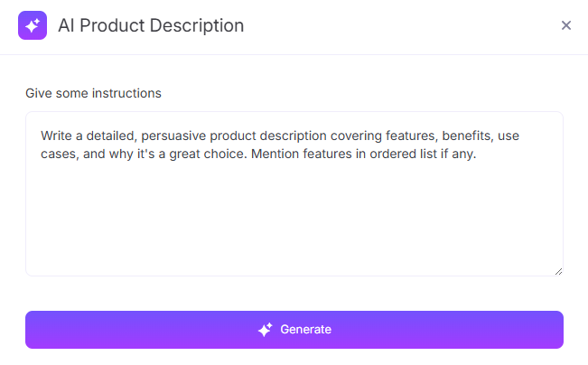Place the caret at 'cases,' in second line
The width and height of the screenshot is (588, 365).
(60, 154)
